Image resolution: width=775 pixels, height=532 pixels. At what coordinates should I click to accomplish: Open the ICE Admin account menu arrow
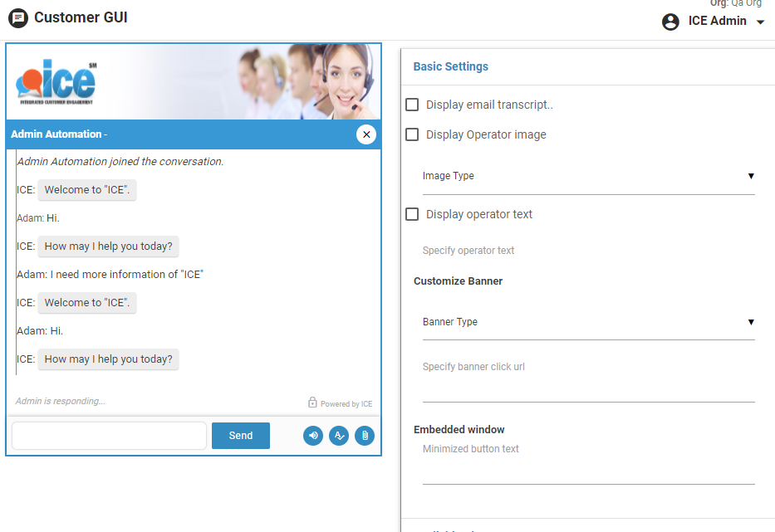(760, 22)
